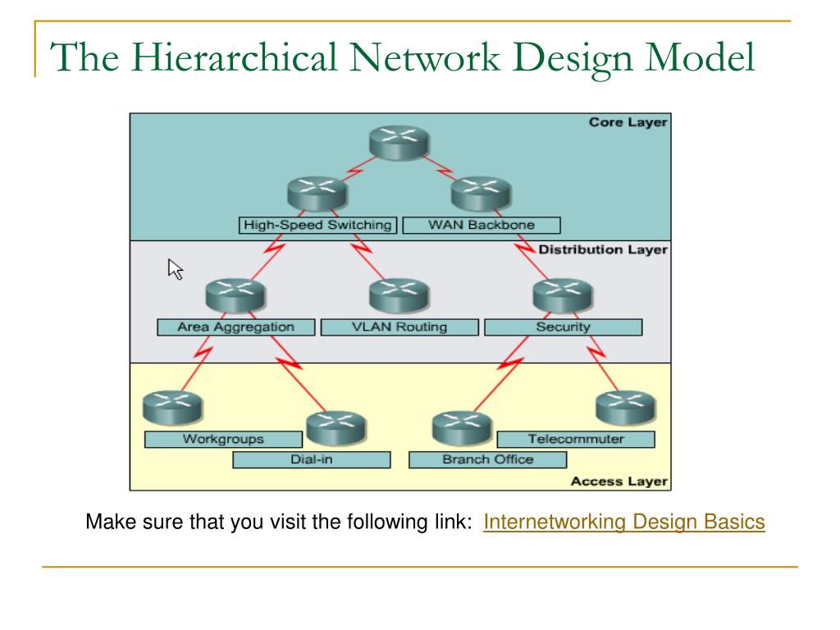Click the Telecommuter label box

(576, 440)
